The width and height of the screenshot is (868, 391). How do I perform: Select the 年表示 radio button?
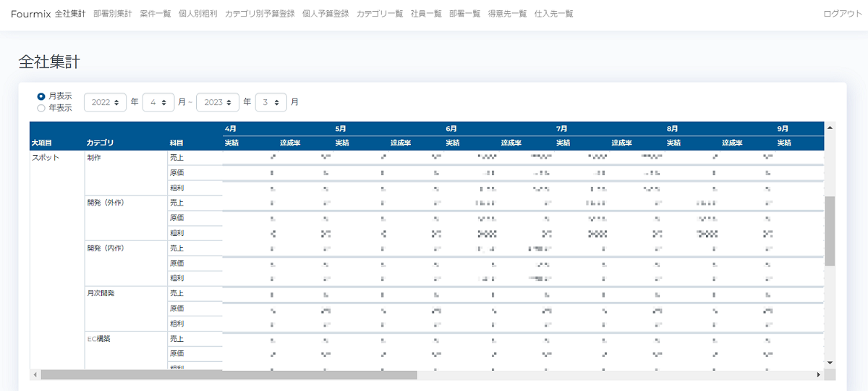[41, 108]
